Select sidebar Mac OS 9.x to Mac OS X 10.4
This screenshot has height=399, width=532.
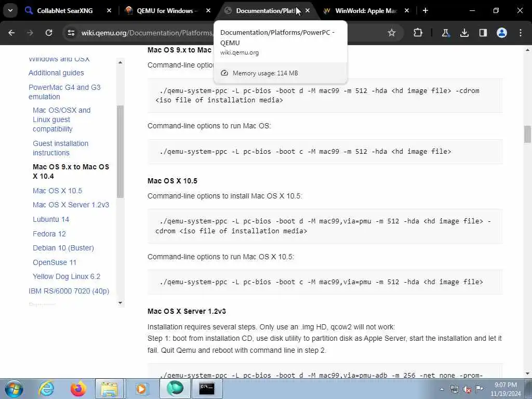(x=71, y=171)
